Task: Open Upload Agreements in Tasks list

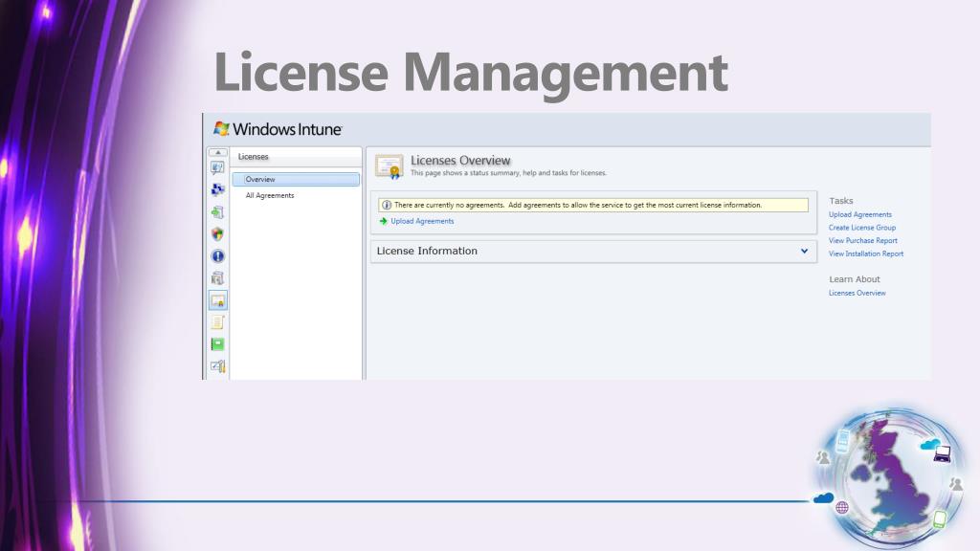Action: [x=860, y=214]
